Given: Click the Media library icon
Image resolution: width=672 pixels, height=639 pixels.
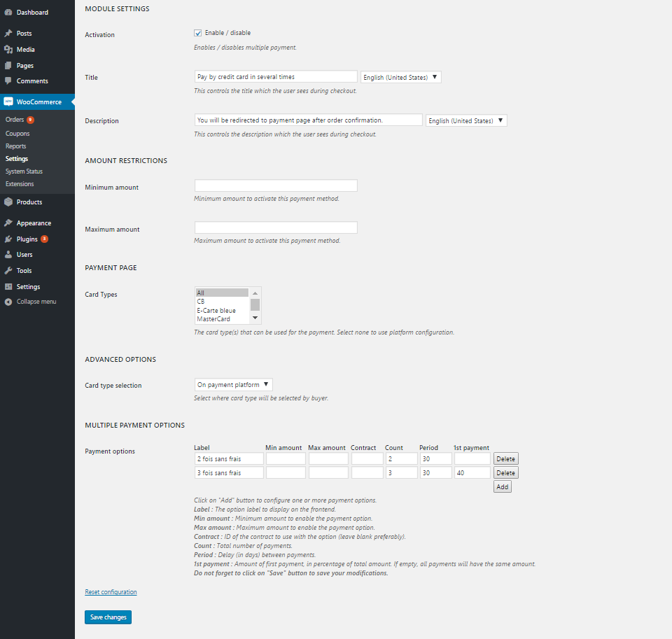Looking at the screenshot, I should tap(8, 50).
